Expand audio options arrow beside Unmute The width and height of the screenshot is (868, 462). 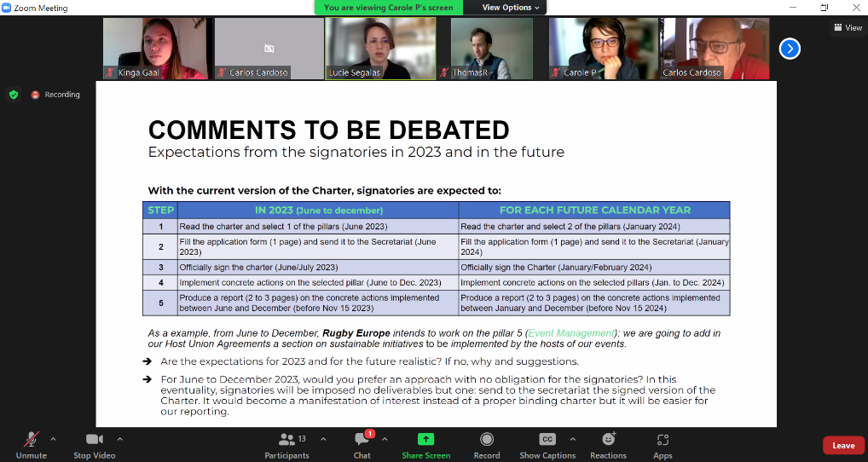[53, 439]
